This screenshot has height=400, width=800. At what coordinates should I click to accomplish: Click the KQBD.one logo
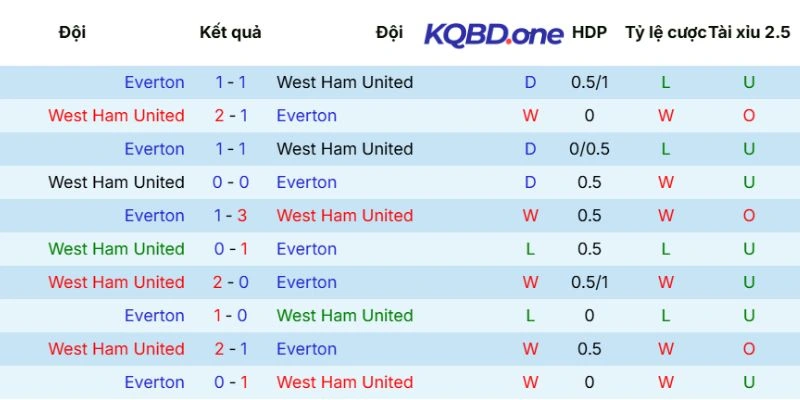pos(493,34)
